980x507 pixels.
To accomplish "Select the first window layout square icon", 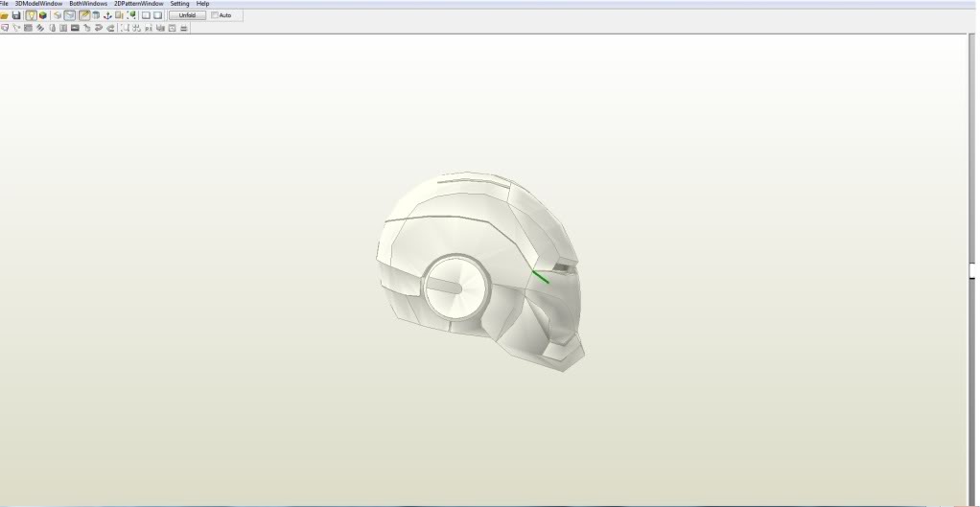I will click(146, 15).
